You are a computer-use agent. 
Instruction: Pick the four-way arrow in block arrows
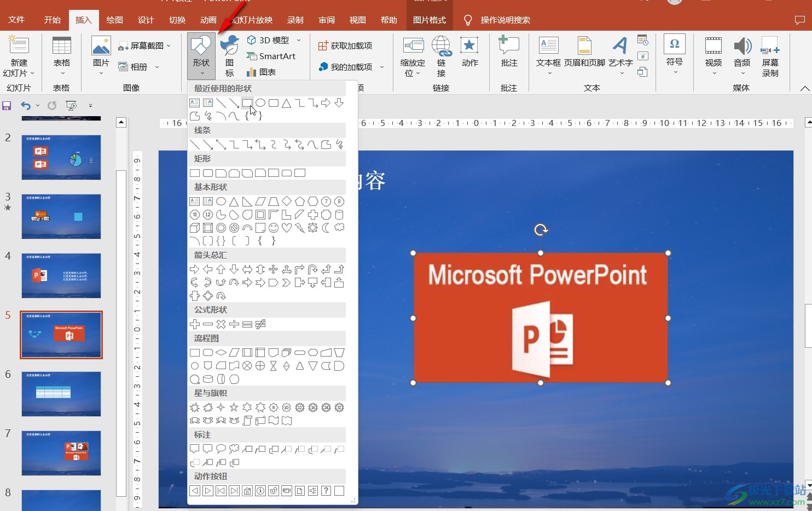[274, 269]
